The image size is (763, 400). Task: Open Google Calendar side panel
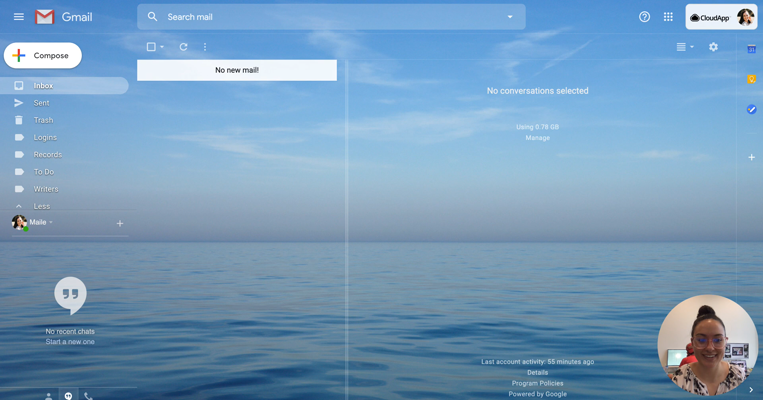[x=751, y=49]
